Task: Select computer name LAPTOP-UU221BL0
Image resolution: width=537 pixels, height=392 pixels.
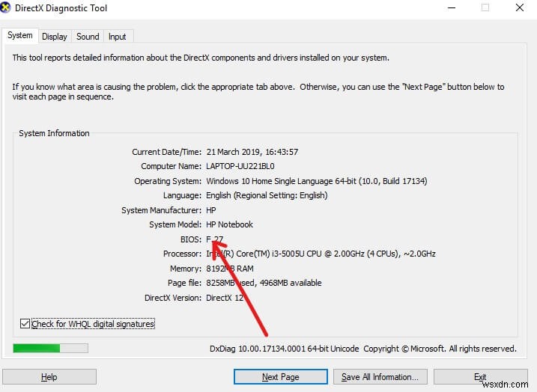Action: pos(240,166)
